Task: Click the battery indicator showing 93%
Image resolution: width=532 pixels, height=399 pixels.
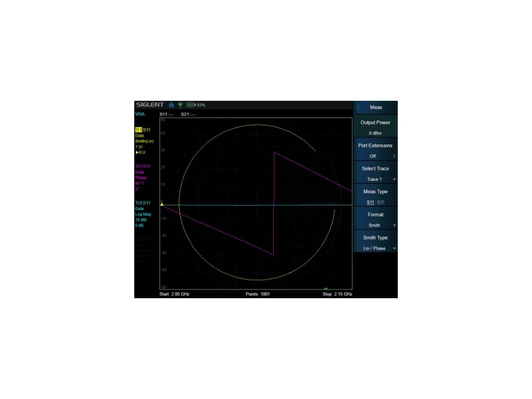Action: click(x=193, y=104)
